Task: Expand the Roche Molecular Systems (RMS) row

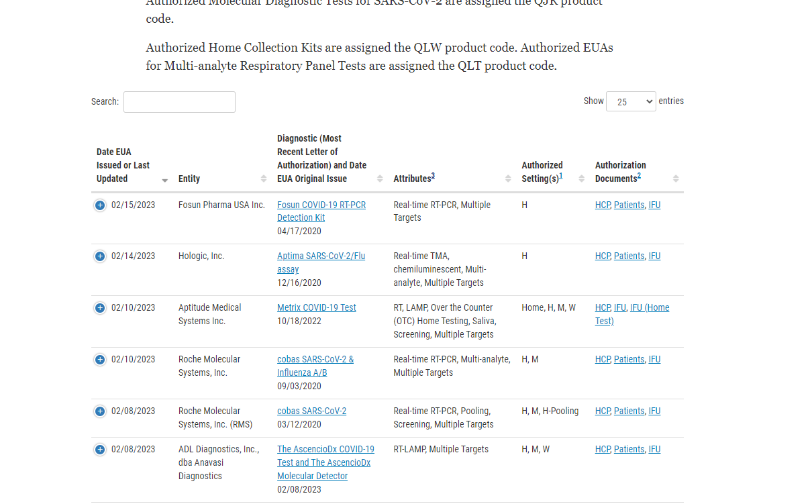Action: (x=100, y=411)
